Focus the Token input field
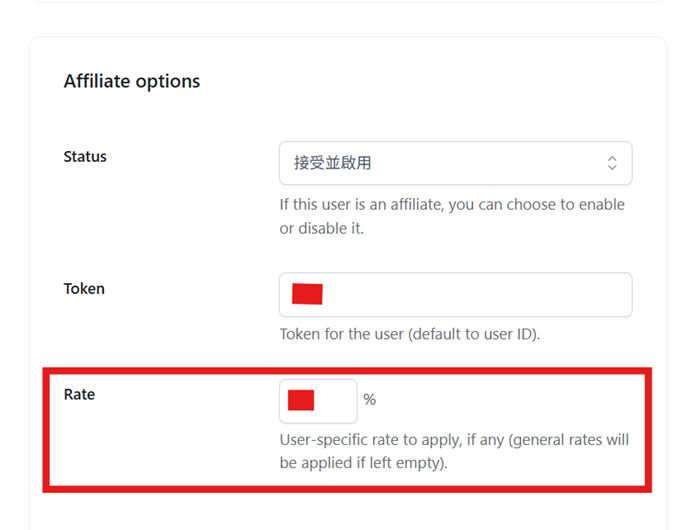The image size is (692, 530). 455,295
